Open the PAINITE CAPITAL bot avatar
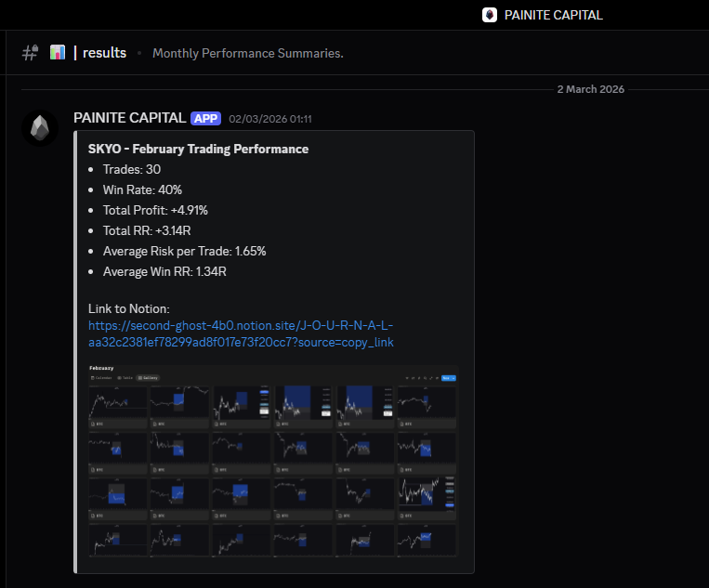This screenshot has height=588, width=709. click(x=40, y=128)
